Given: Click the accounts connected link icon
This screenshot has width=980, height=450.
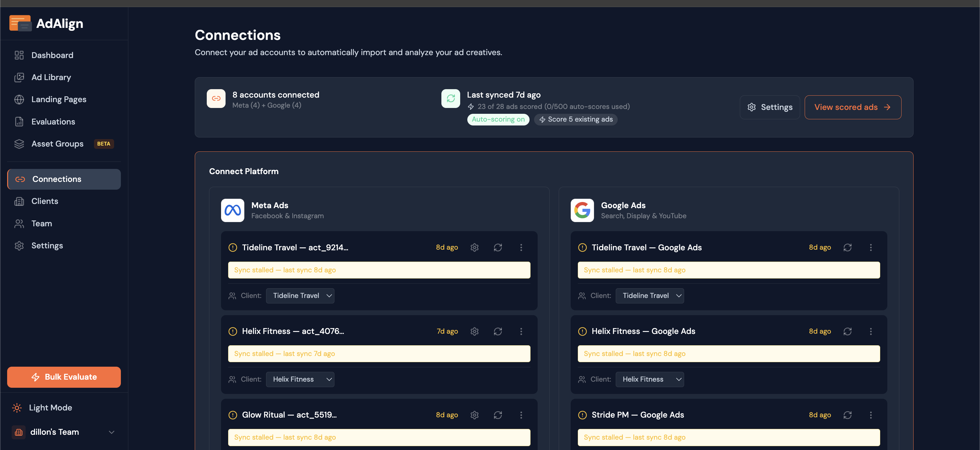Looking at the screenshot, I should pyautogui.click(x=216, y=99).
